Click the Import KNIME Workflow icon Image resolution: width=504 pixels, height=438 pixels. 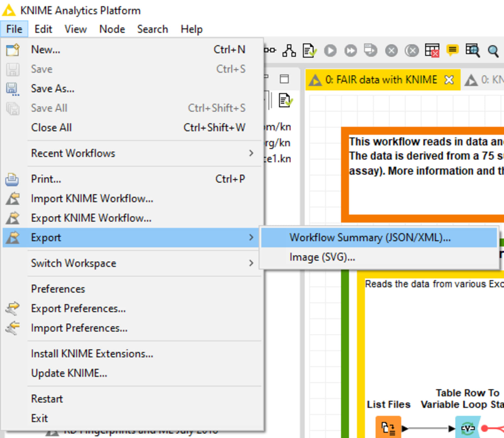(13, 199)
